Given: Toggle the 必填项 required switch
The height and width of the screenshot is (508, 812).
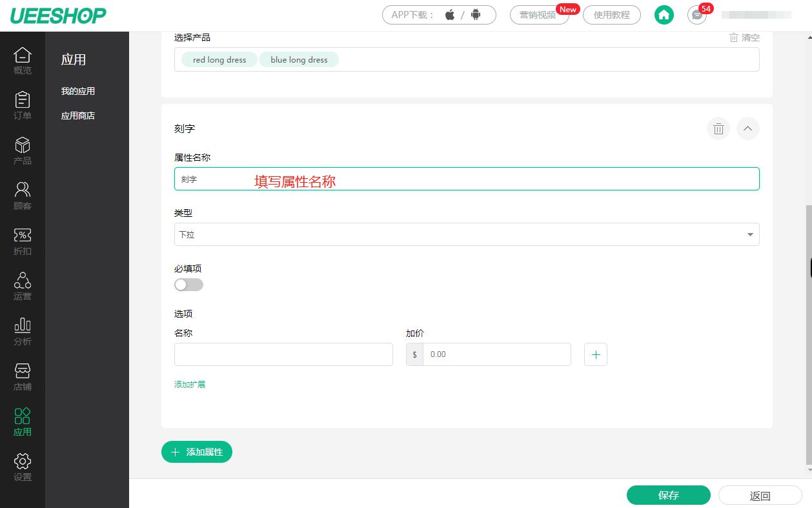Looking at the screenshot, I should pyautogui.click(x=188, y=285).
